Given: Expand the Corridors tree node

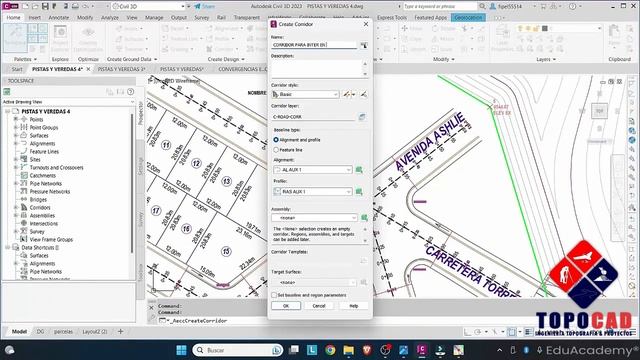Looking at the screenshot, I should pyautogui.click(x=16, y=207).
